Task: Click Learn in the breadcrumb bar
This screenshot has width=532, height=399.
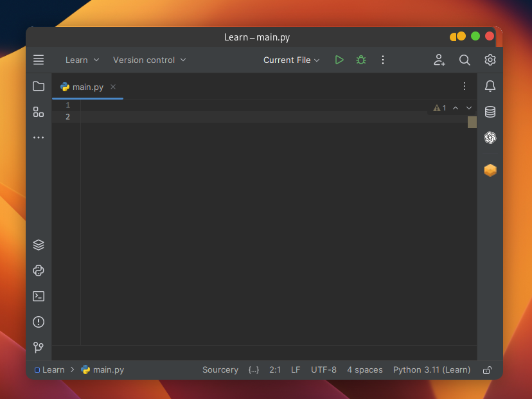Action: 49,370
